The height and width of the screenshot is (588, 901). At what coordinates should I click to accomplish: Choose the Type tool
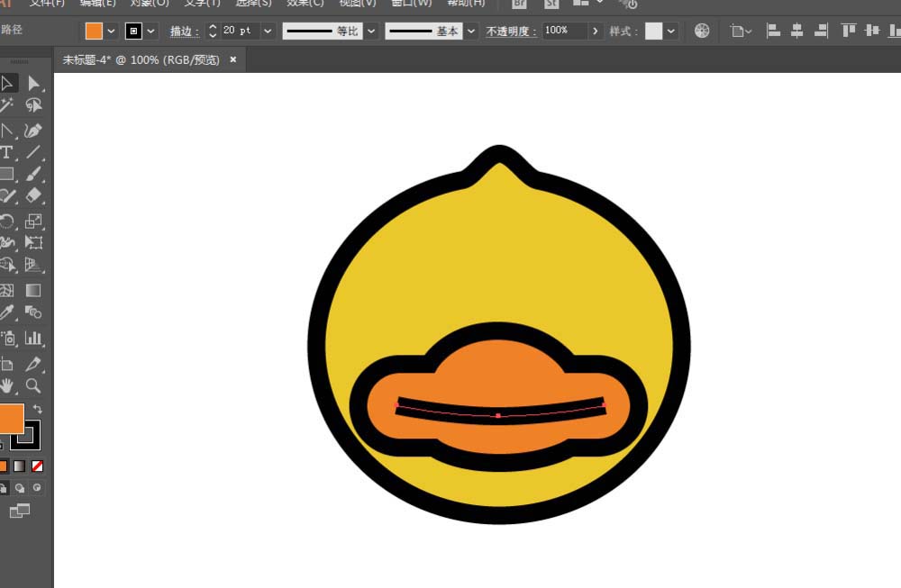point(8,153)
